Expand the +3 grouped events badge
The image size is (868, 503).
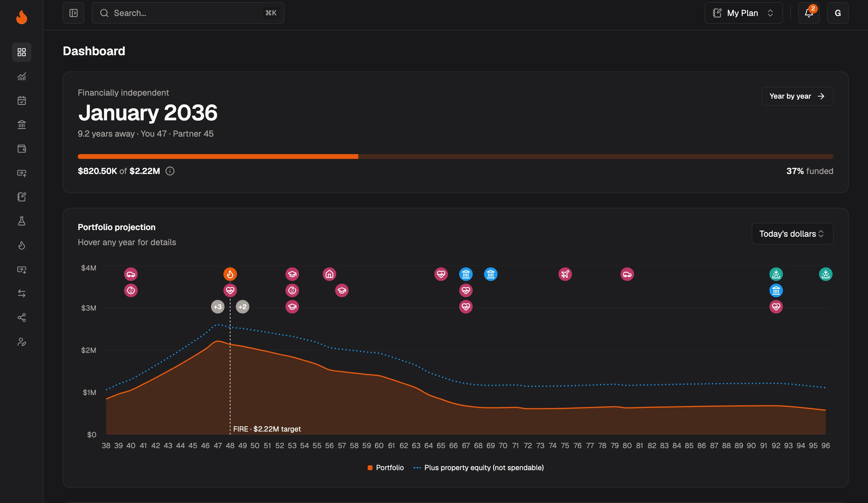coord(218,307)
